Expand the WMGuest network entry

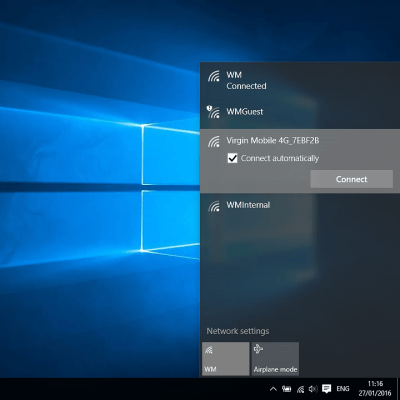[x=300, y=112]
